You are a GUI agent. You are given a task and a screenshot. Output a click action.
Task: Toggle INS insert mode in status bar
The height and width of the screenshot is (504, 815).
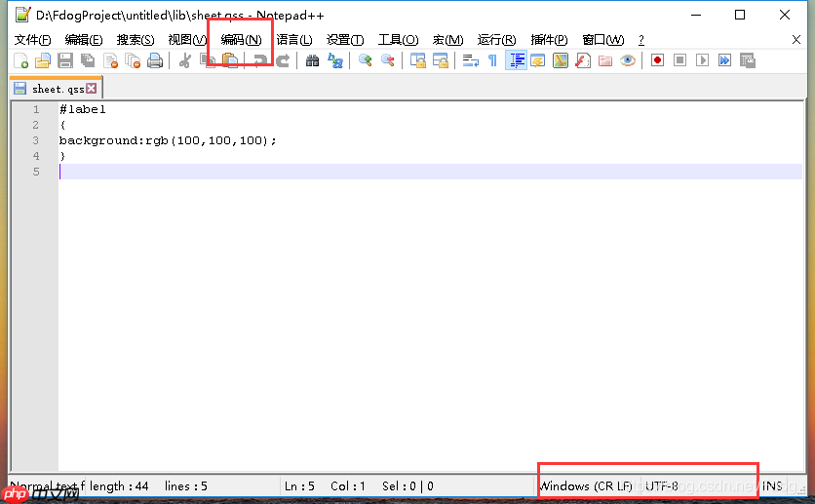[x=772, y=486]
